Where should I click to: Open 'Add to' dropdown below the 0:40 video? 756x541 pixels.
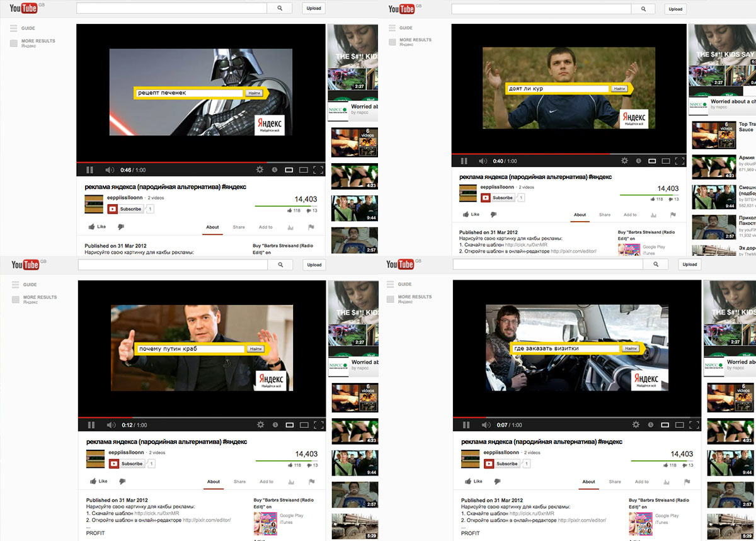[x=630, y=215]
